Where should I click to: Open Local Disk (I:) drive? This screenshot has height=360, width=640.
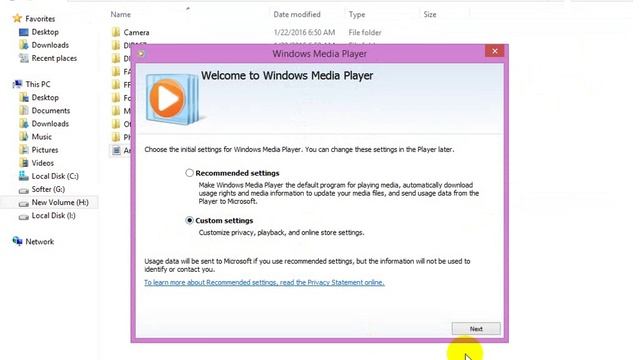point(53,215)
